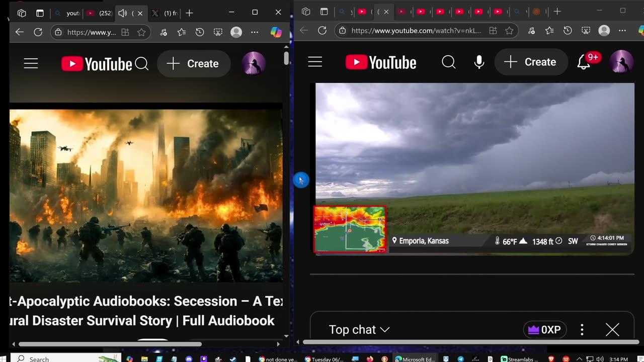This screenshot has height=362, width=644.
Task: Open Settings and more in left Edge window
Action: coord(255,32)
